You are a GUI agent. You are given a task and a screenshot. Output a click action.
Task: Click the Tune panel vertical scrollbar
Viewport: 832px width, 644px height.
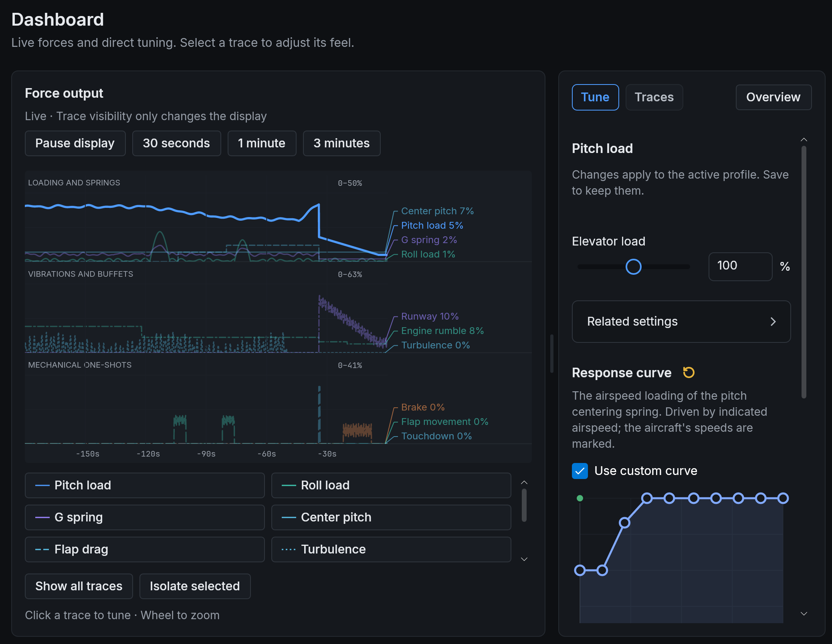click(x=804, y=272)
